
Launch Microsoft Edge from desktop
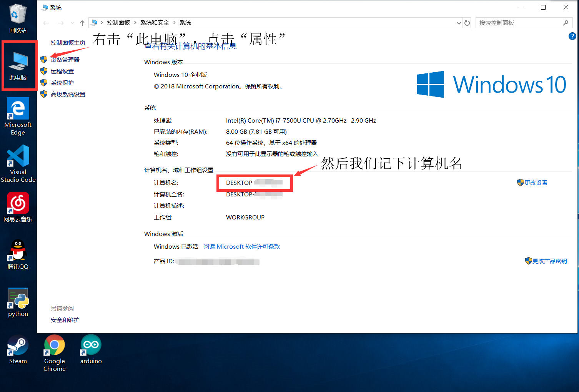[18, 116]
